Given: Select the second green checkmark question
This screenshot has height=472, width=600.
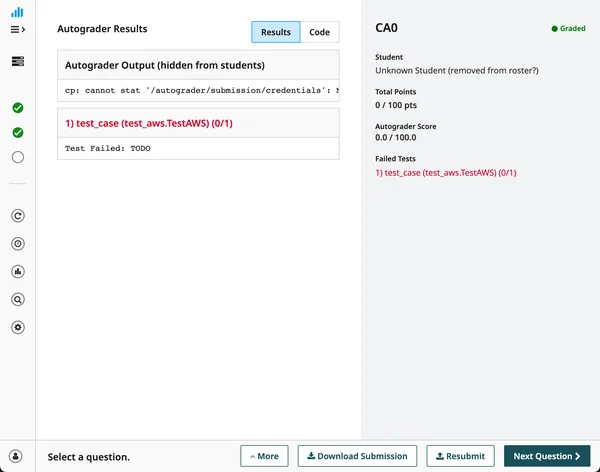Looking at the screenshot, I should click(18, 132).
